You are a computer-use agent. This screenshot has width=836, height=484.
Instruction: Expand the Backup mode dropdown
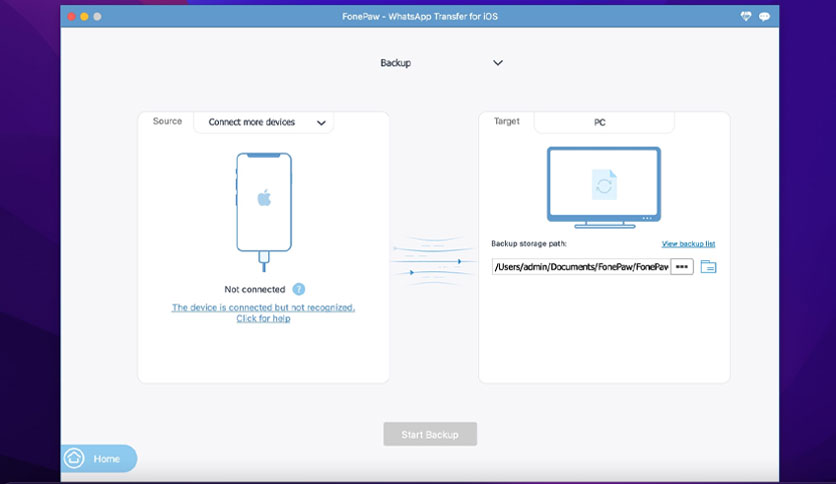(x=441, y=63)
